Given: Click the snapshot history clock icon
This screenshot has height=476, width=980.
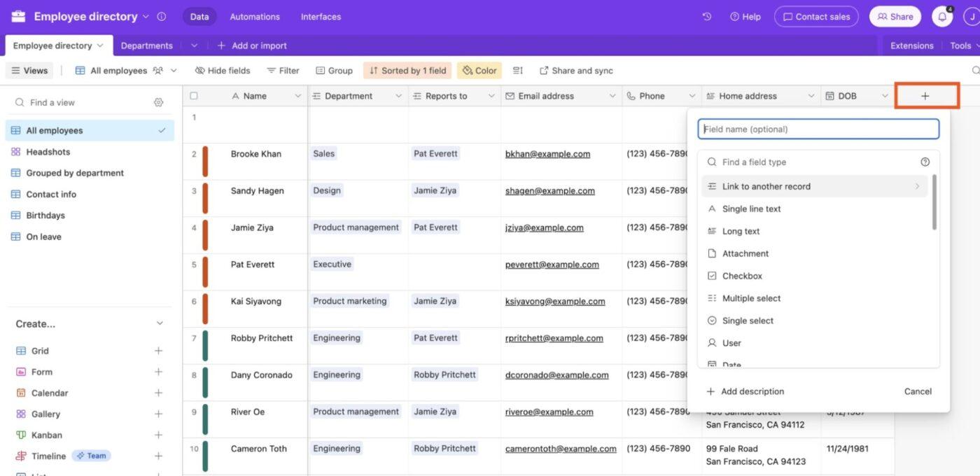Looking at the screenshot, I should point(706,15).
